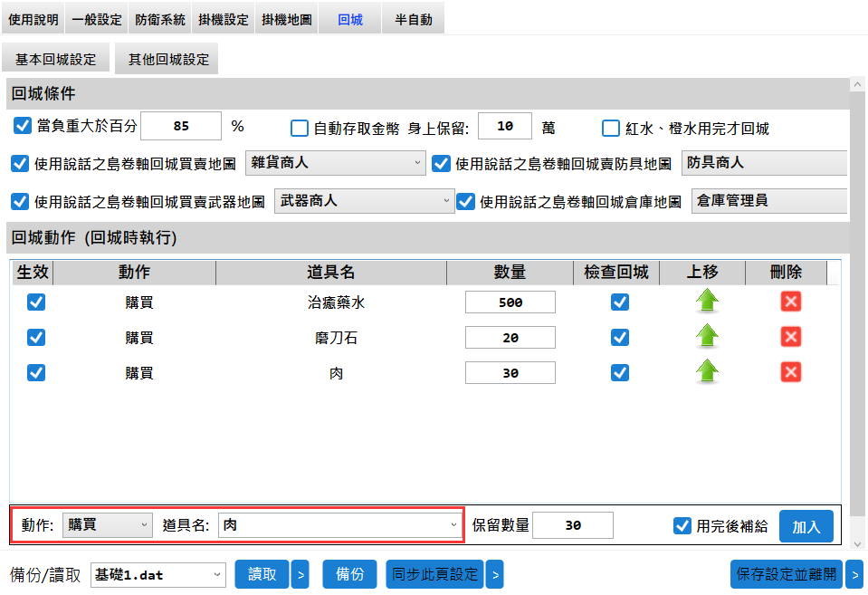Image resolution: width=868 pixels, height=595 pixels.
Task: Move 磨刀石 row up with green arrow
Action: (707, 337)
